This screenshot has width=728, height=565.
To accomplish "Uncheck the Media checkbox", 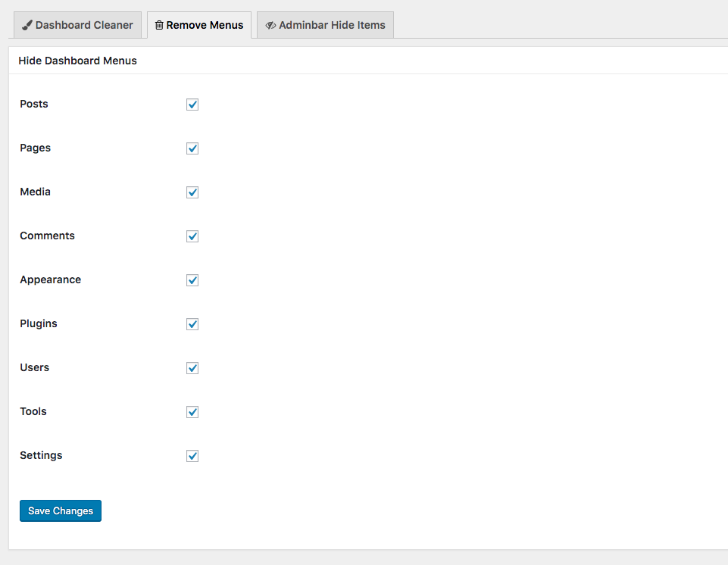I will [x=192, y=192].
